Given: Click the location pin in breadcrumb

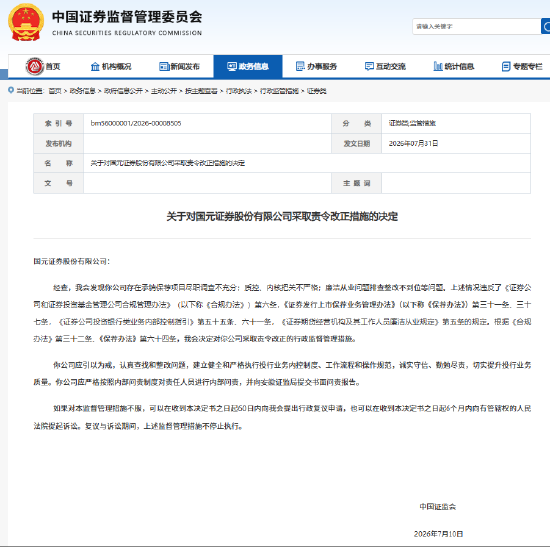Looking at the screenshot, I should (11, 91).
